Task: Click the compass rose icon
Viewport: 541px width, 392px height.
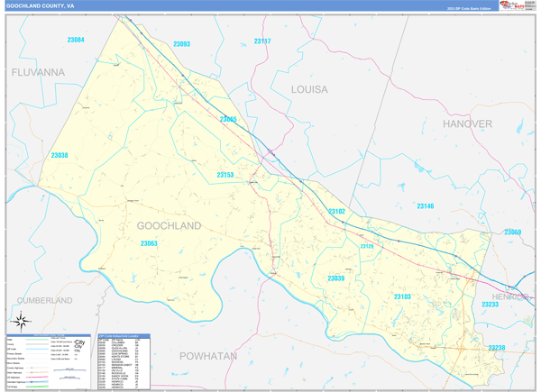Action: coord(19,320)
